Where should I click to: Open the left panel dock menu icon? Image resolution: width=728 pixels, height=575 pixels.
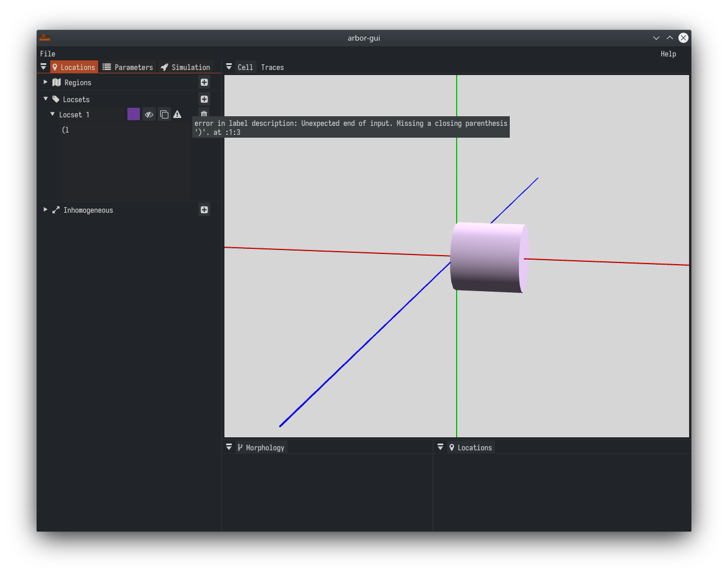(x=43, y=67)
